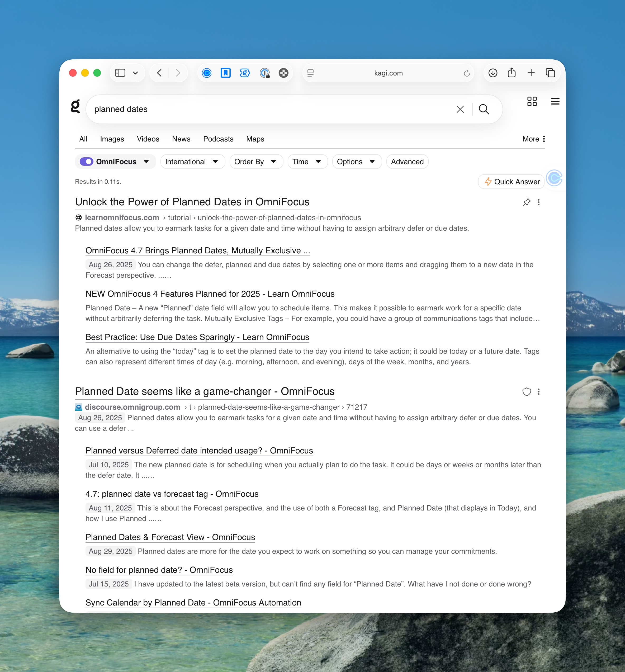Screen dimensions: 625x672
Task: Open the International region dropdown
Action: coord(192,162)
